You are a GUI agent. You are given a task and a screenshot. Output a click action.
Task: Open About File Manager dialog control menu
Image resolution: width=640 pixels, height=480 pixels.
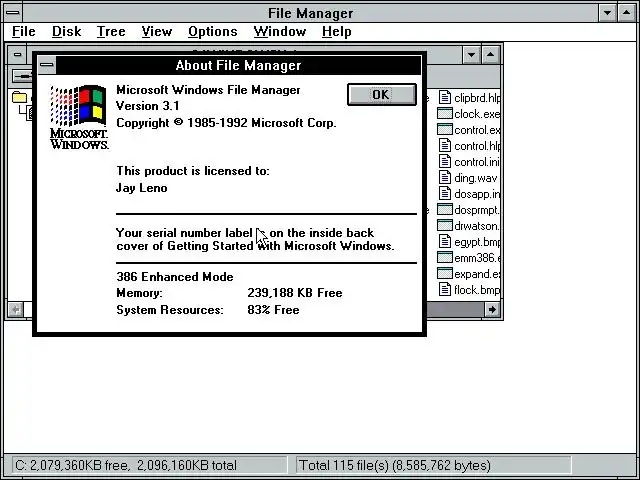click(47, 65)
